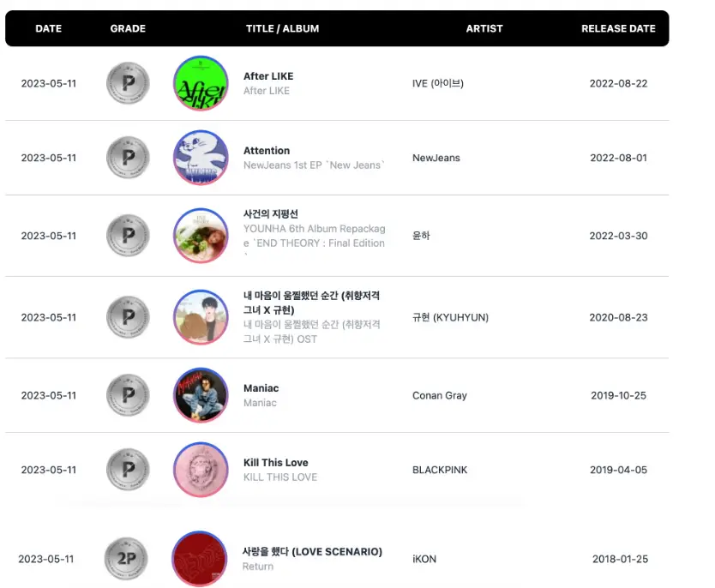Sort by the DATE column header
This screenshot has width=715, height=588.
(48, 28)
